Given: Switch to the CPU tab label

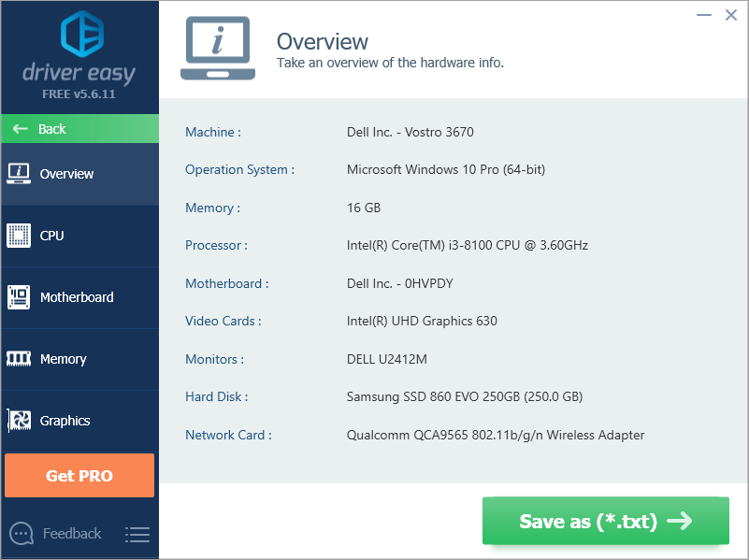Looking at the screenshot, I should click(x=51, y=236).
